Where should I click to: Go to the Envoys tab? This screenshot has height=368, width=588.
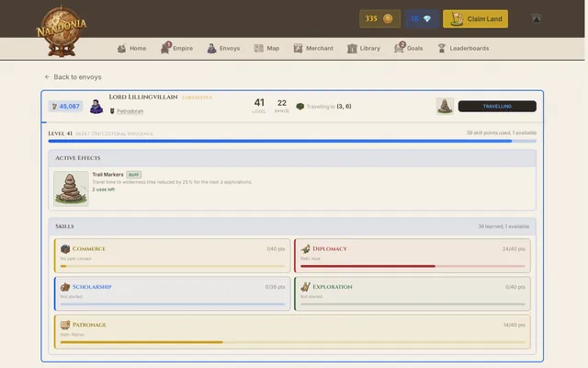(x=223, y=49)
